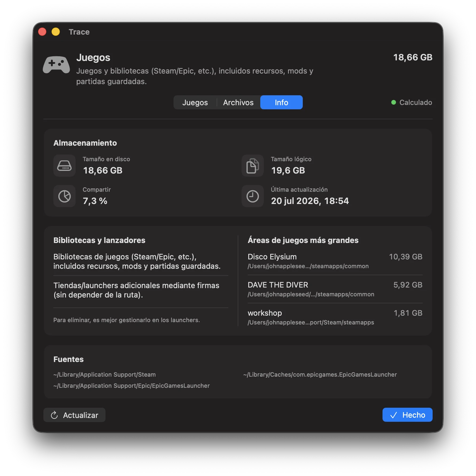Click the Áreas de juegos más grandes heading
The height and width of the screenshot is (476, 476).
click(x=303, y=240)
